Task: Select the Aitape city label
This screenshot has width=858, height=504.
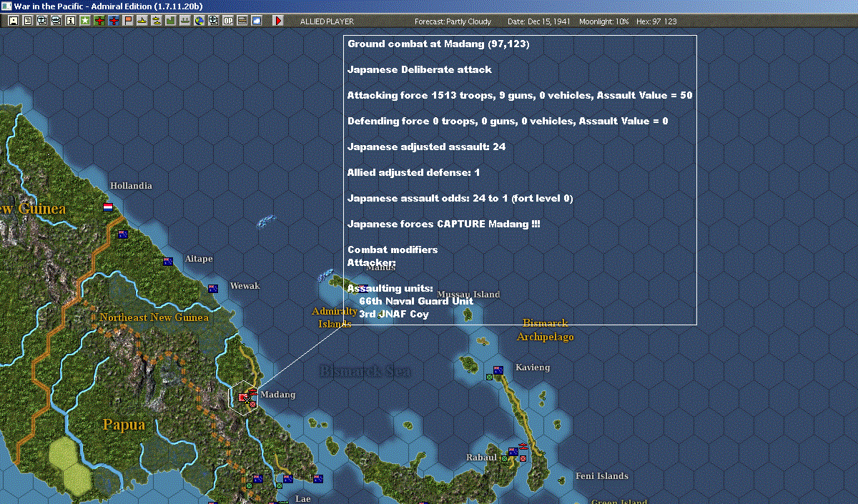Action: click(x=199, y=259)
